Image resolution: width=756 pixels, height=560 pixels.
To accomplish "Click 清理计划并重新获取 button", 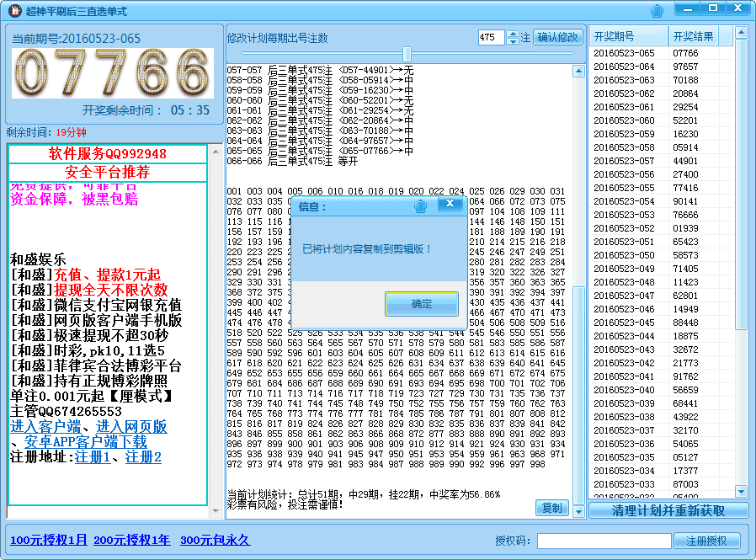I will tap(668, 511).
